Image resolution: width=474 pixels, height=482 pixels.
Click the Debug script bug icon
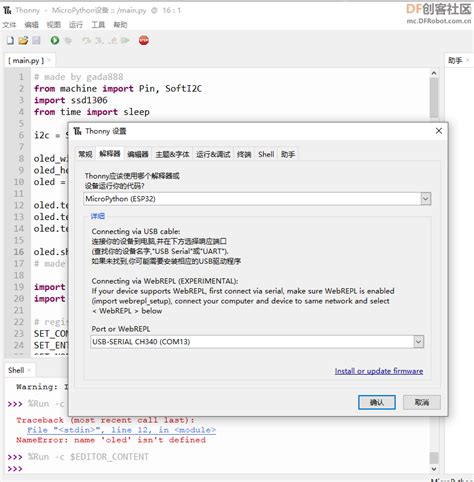(68, 41)
